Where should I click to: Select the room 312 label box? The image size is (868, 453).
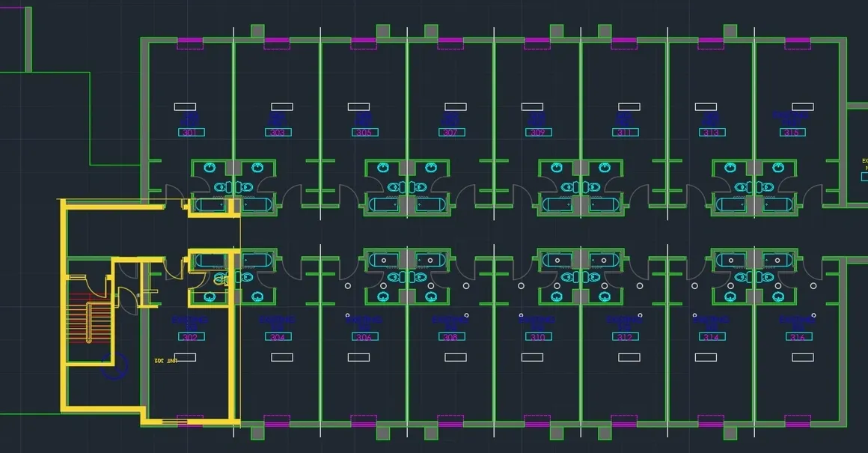625,337
